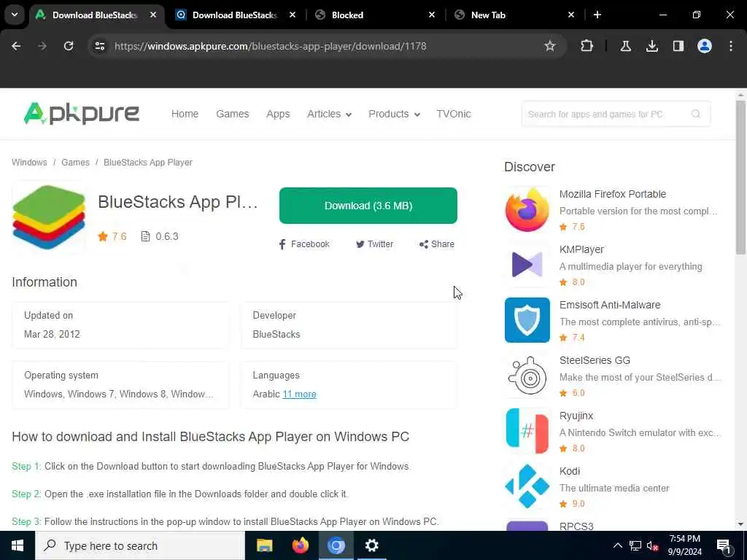Reload the current page
Image resolution: width=747 pixels, height=560 pixels.
(x=69, y=46)
